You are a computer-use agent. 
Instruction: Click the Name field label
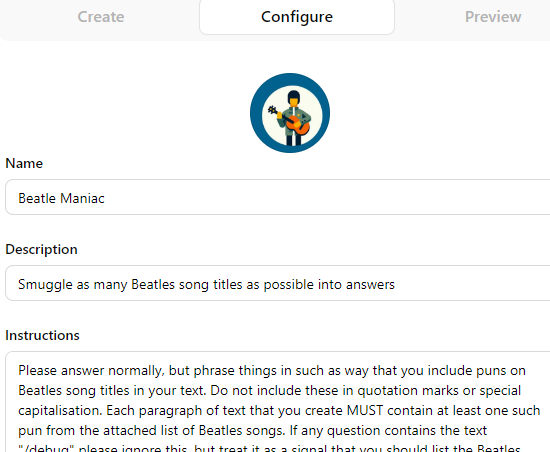coord(24,163)
